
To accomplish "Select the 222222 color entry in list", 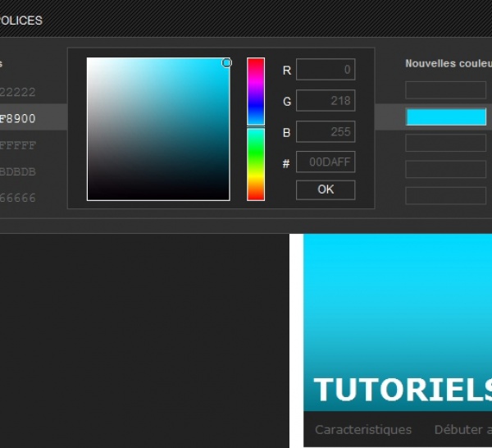I will [18, 93].
